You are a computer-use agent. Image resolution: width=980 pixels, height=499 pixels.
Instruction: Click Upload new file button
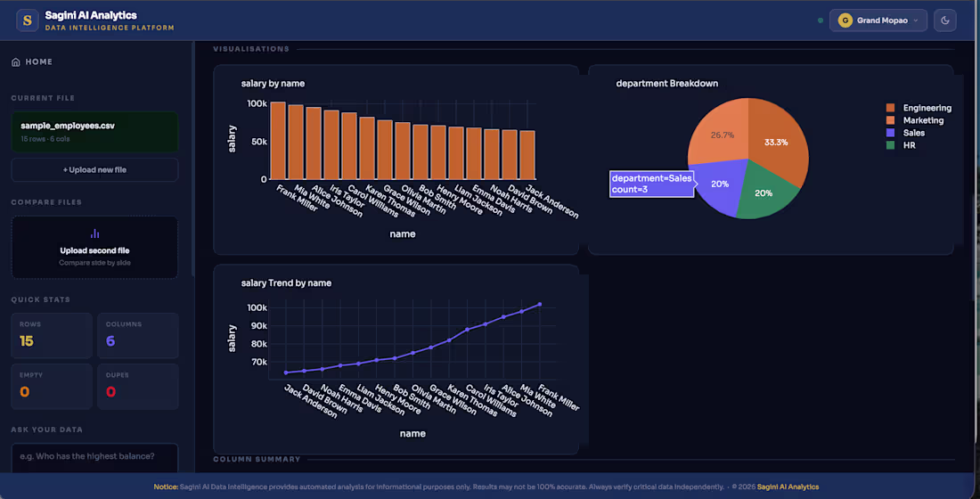94,169
